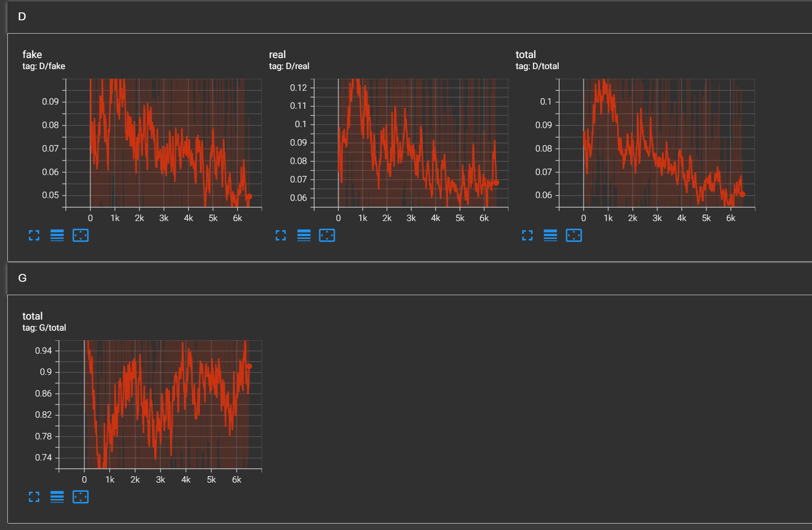Collapse the G category section header
The height and width of the screenshot is (530, 812).
tap(409, 278)
